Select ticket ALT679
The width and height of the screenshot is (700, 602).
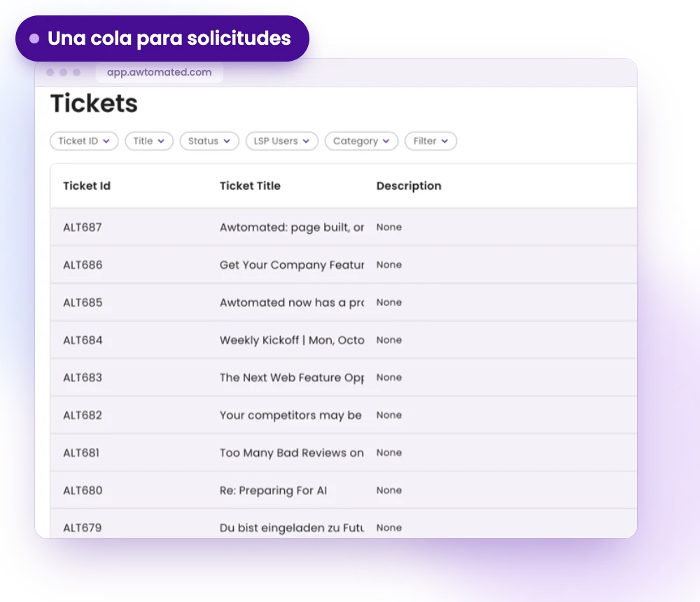[83, 527]
